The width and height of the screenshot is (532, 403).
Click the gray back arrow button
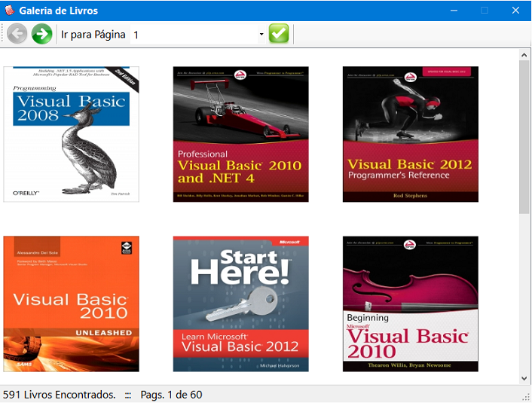[x=17, y=34]
